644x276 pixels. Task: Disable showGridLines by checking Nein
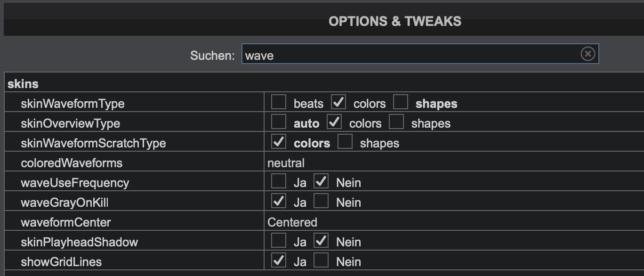click(x=321, y=260)
